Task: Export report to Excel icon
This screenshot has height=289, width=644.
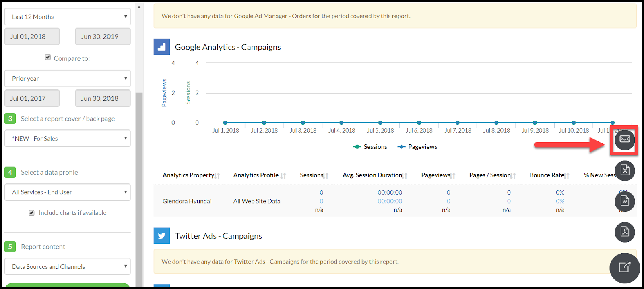Action: click(x=625, y=170)
